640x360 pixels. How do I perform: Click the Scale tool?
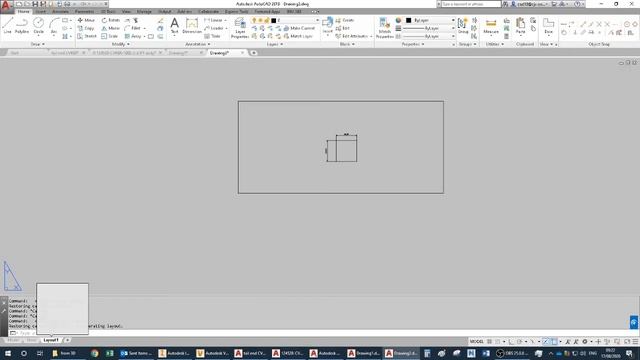pos(110,36)
